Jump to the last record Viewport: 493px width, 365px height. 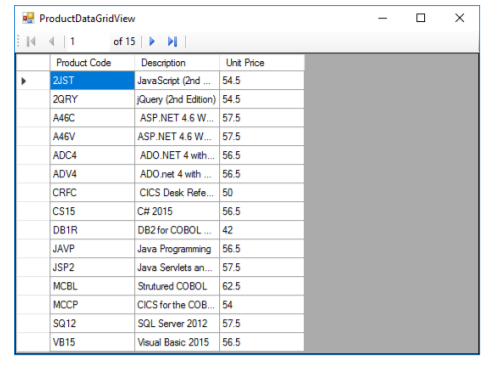tap(172, 42)
